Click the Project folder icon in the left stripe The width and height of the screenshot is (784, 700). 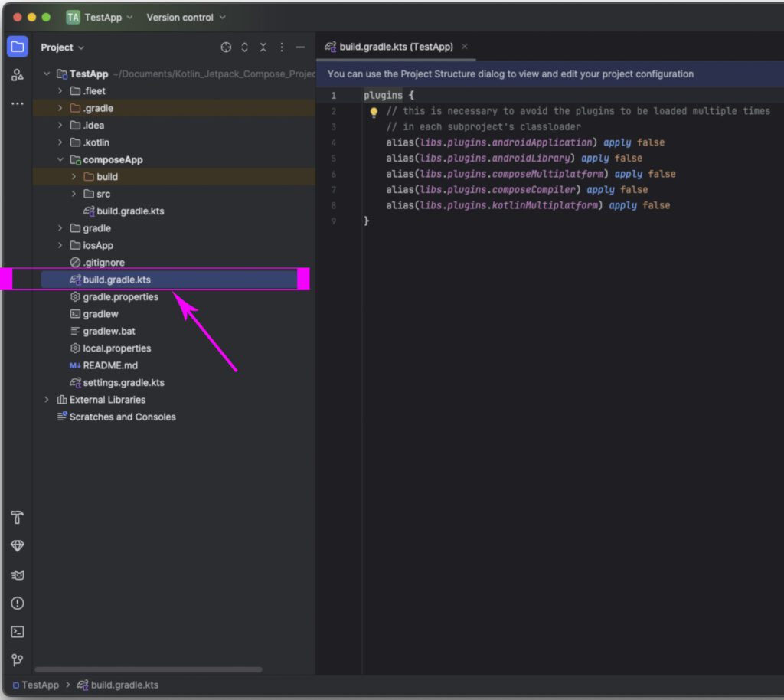[x=17, y=46]
